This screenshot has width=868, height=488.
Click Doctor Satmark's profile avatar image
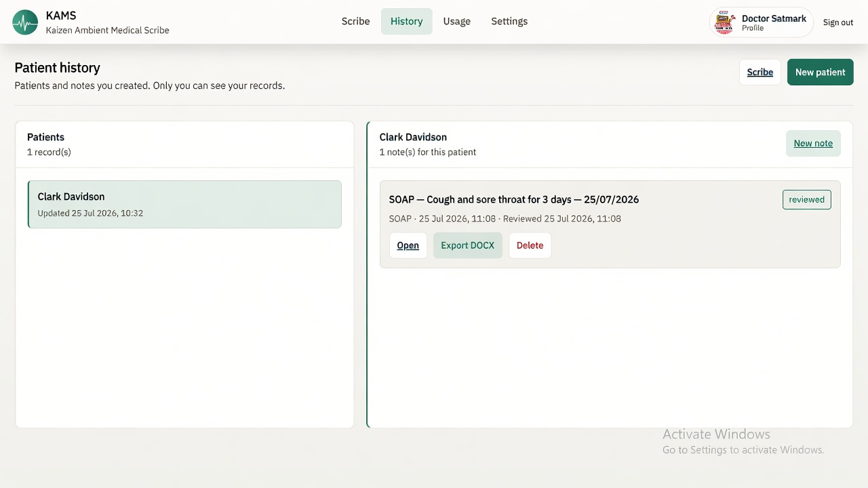pyautogui.click(x=726, y=22)
